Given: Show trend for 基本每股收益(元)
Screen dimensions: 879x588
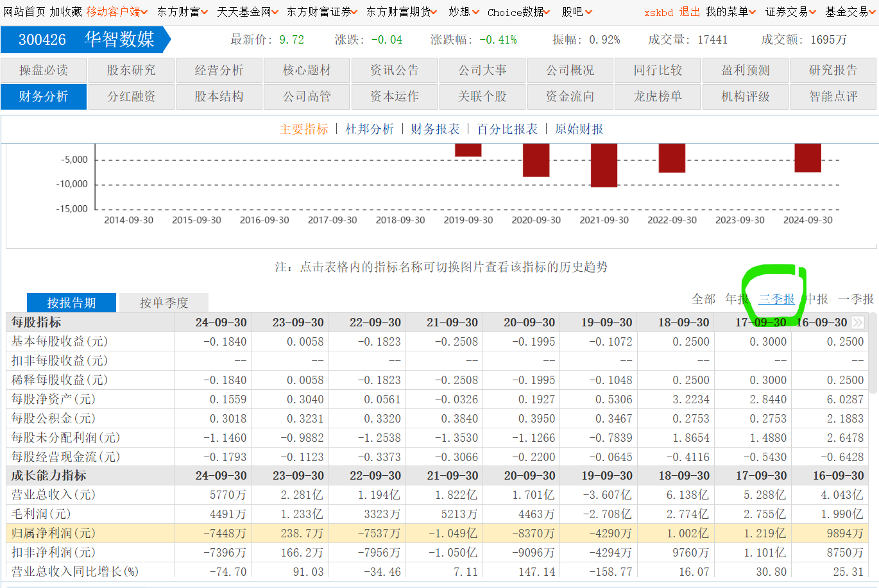Looking at the screenshot, I should [60, 341].
